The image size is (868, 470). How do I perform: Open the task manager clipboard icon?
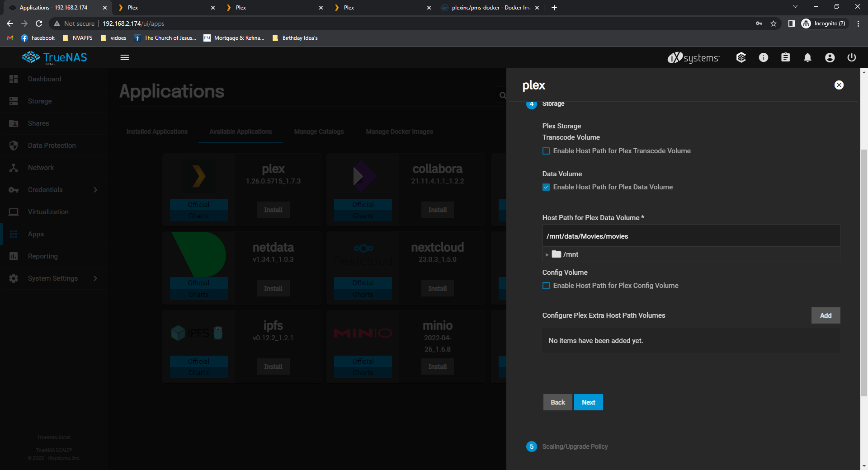pos(786,57)
